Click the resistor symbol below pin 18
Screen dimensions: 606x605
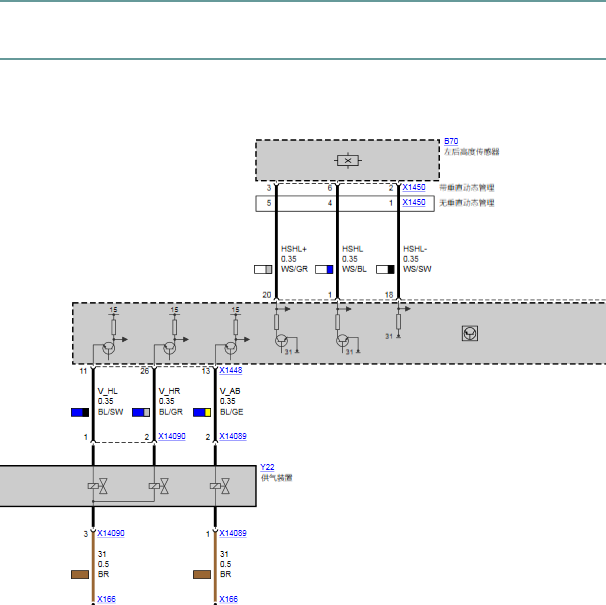click(398, 322)
